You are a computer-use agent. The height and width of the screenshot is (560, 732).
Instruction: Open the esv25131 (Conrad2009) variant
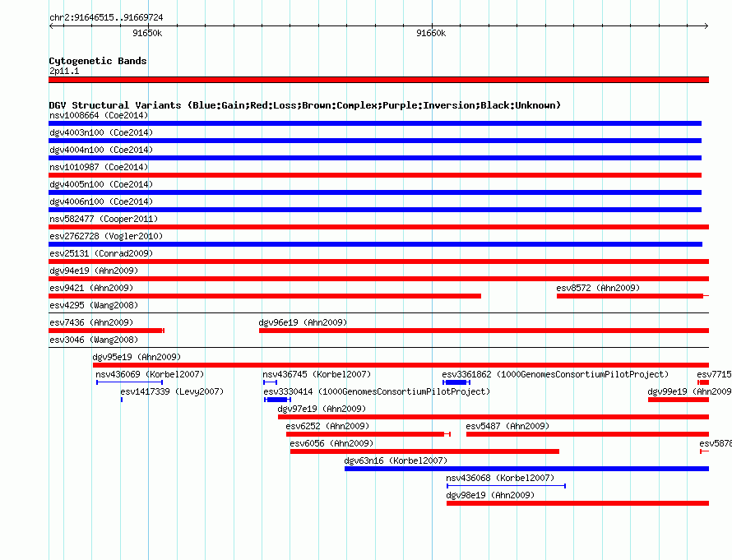(x=101, y=253)
